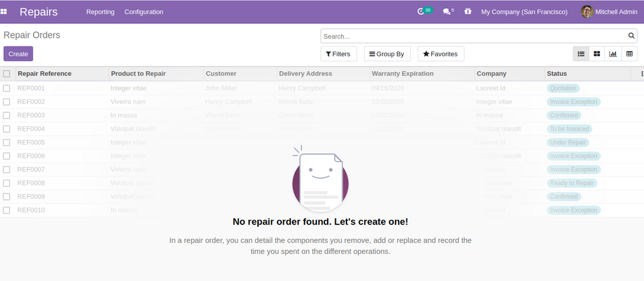Open the Configuration menu
644x281 pixels.
[x=143, y=12]
